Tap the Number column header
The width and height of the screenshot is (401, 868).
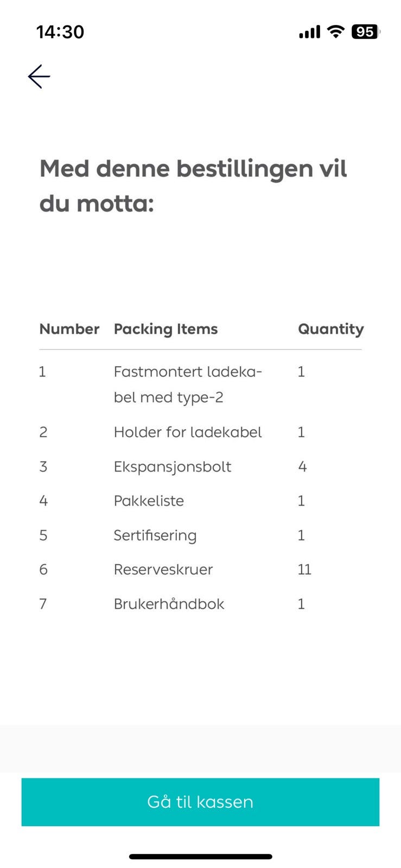(x=69, y=329)
